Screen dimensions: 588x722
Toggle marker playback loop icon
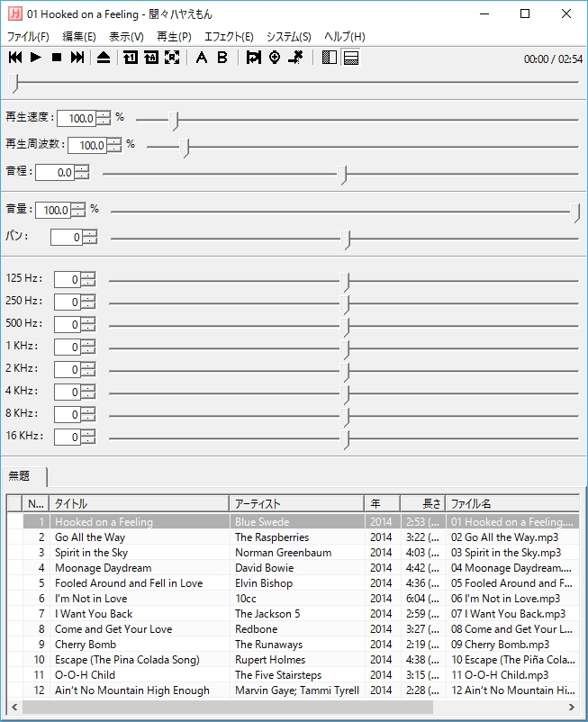click(253, 57)
